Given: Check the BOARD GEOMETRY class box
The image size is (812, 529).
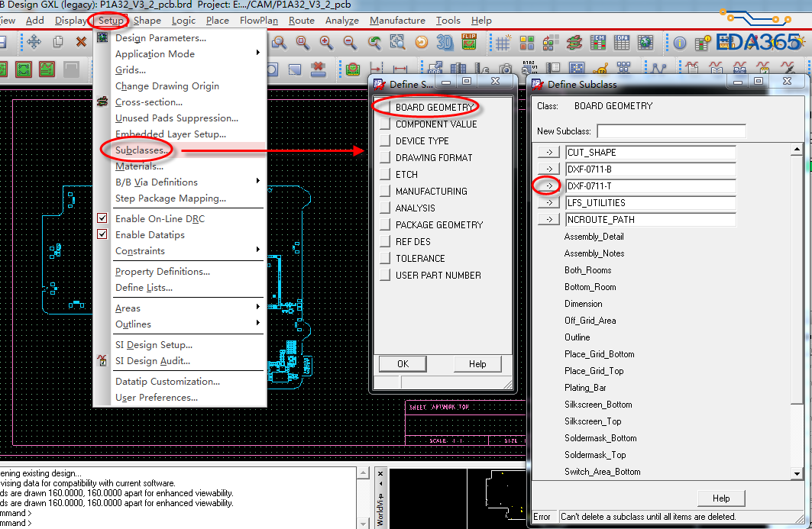Looking at the screenshot, I should tap(385, 107).
